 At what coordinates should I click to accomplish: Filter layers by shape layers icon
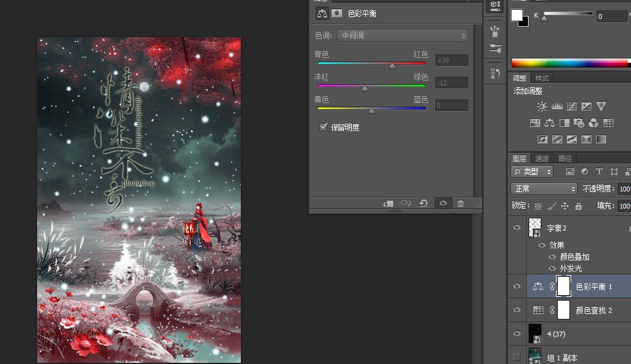[x=614, y=171]
